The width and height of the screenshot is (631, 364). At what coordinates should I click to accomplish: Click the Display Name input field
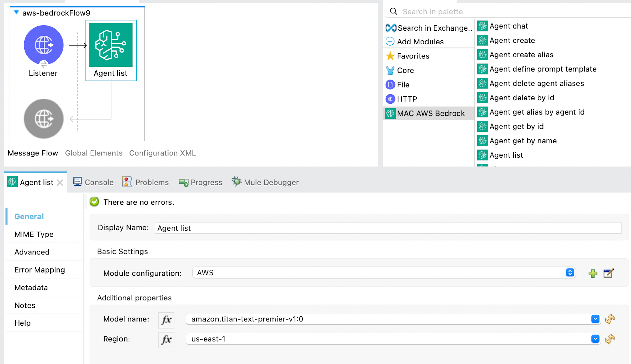(388, 228)
